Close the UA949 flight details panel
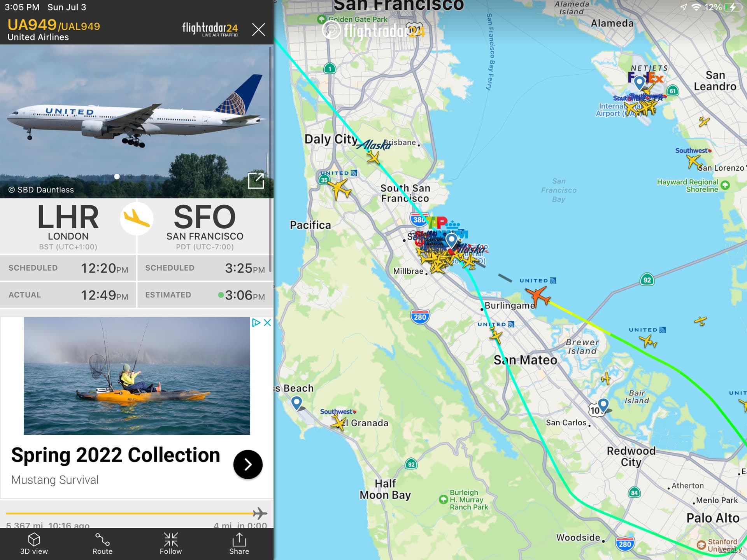747x560 pixels. click(258, 30)
